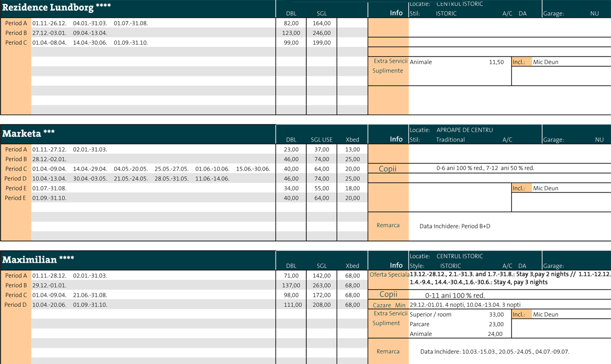Click the 'Data Inchidere: Period B+D' remark
Image resolution: width=611 pixels, height=364 pixels.
pos(455,226)
